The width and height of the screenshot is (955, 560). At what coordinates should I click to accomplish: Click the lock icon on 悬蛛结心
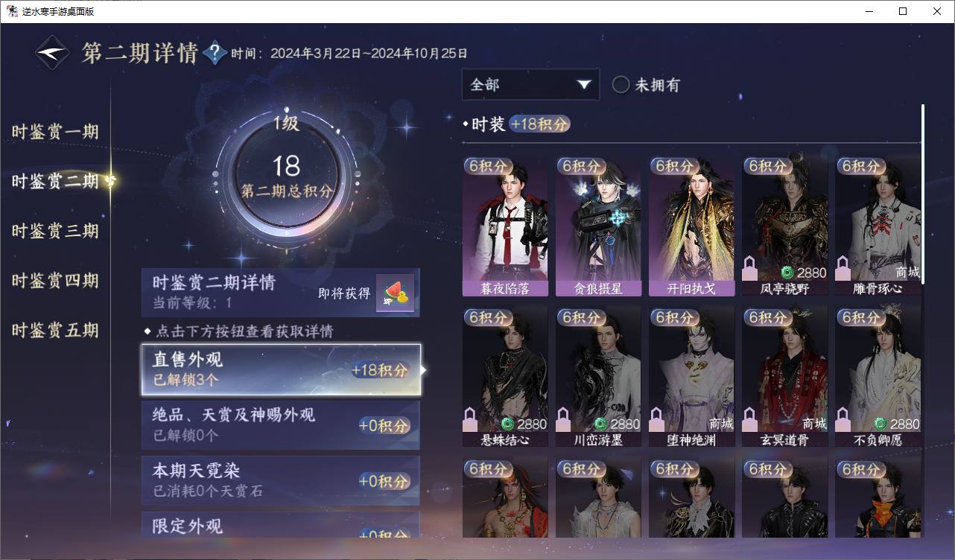pyautogui.click(x=470, y=421)
